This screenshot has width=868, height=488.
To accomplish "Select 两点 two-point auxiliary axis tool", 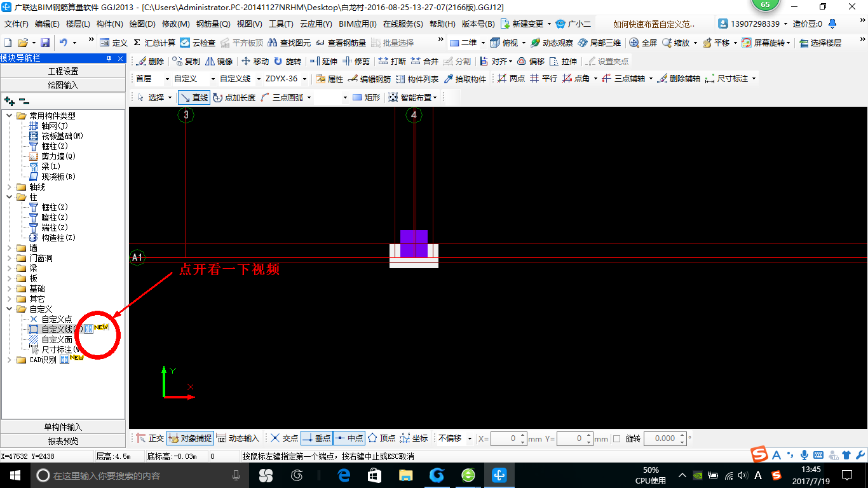I will (x=511, y=79).
